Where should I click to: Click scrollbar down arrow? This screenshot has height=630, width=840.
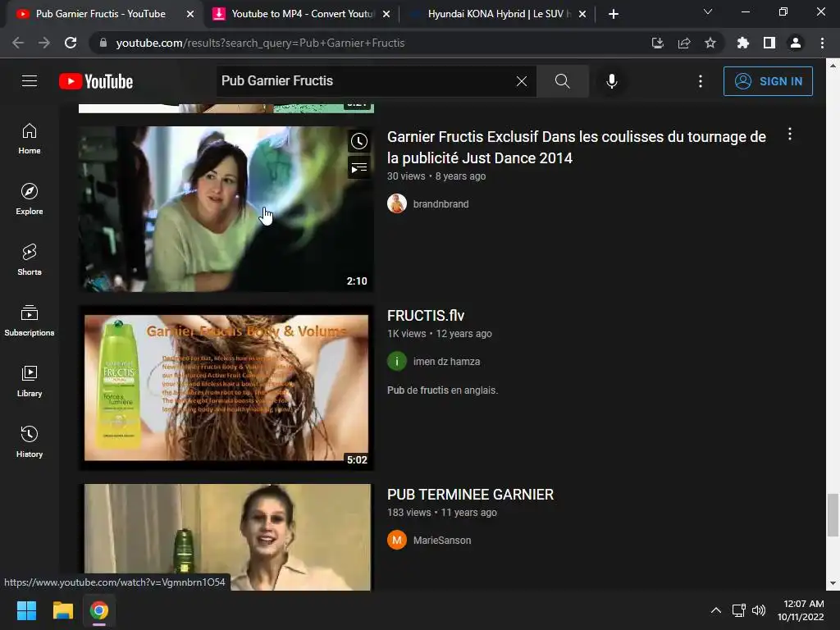[x=833, y=583]
